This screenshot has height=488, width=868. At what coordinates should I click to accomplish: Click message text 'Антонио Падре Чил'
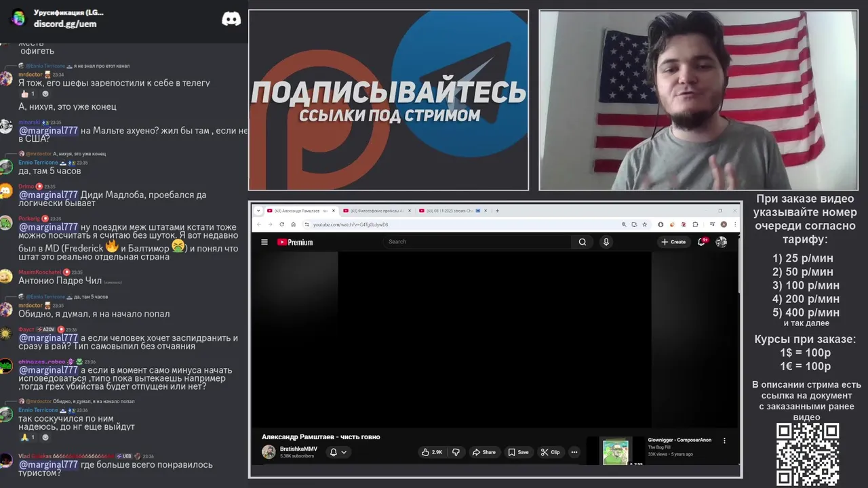60,281
